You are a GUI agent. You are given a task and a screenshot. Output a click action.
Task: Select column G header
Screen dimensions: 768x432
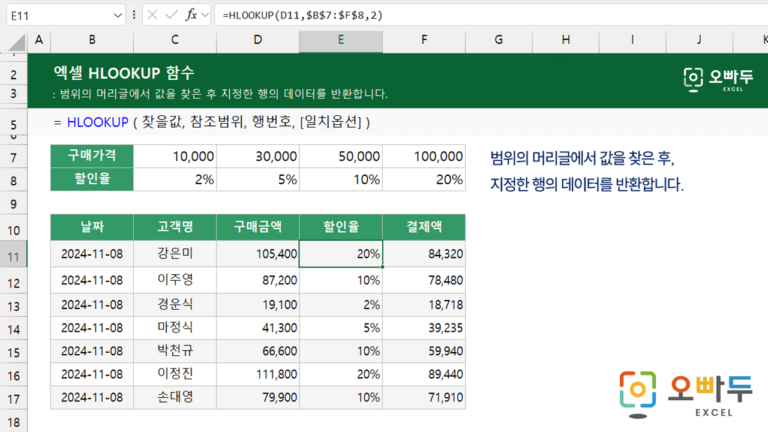499,40
